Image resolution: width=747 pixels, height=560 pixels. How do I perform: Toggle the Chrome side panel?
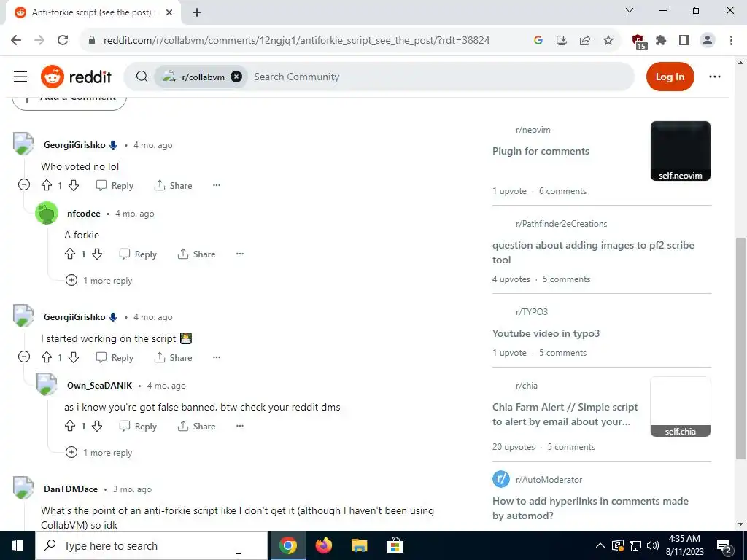[684, 40]
